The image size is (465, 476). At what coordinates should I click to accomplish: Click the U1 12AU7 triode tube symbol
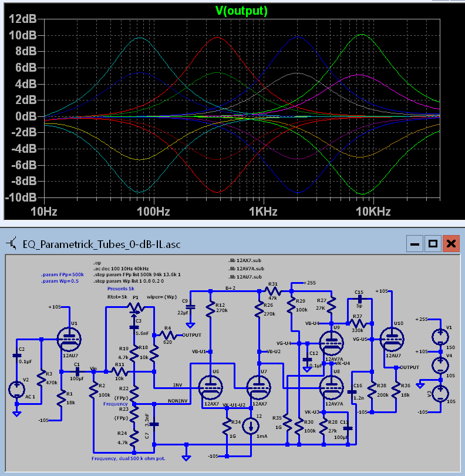(70, 338)
